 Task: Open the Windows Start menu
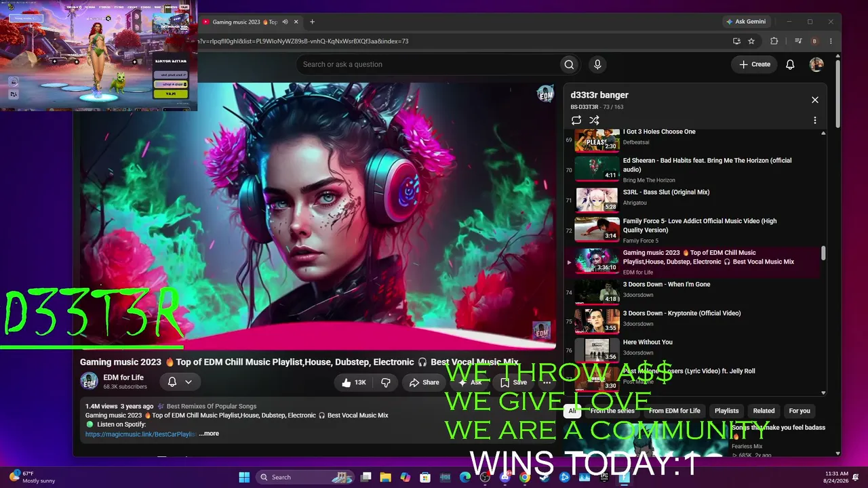pos(244,477)
